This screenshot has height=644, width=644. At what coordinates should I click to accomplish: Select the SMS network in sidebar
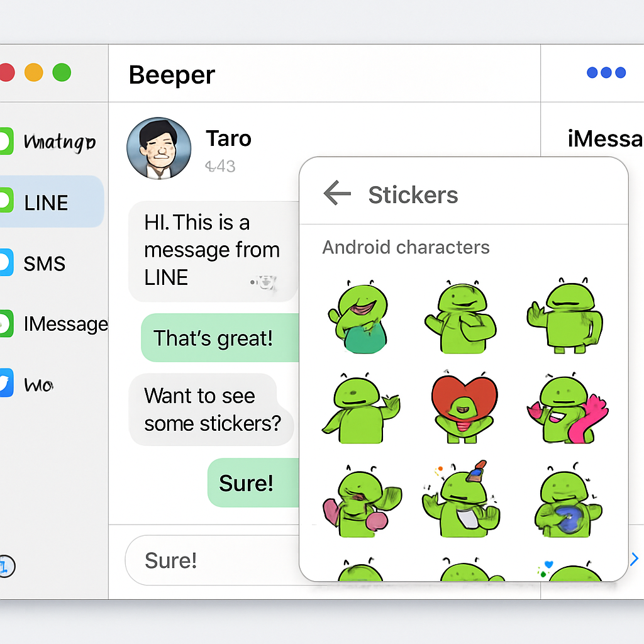(x=45, y=264)
